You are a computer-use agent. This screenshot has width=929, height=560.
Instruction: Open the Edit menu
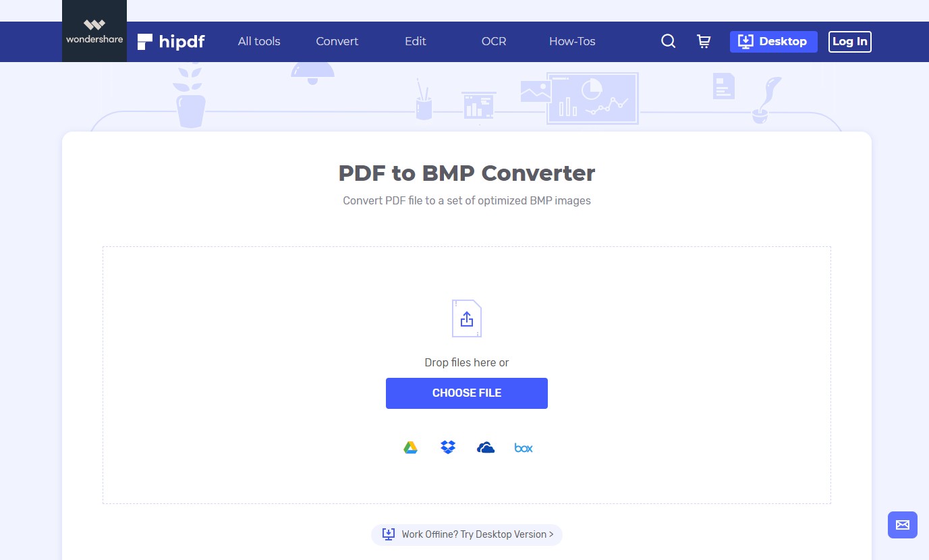point(416,42)
